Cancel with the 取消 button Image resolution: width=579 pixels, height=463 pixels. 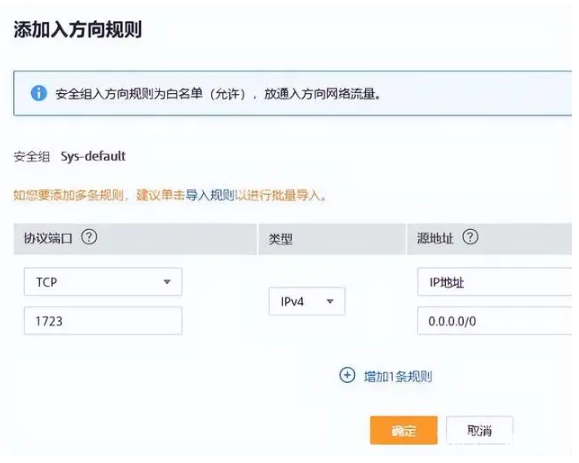[x=479, y=430]
